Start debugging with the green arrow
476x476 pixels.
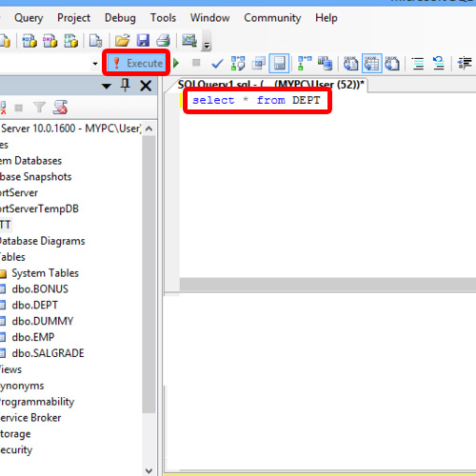tap(176, 63)
